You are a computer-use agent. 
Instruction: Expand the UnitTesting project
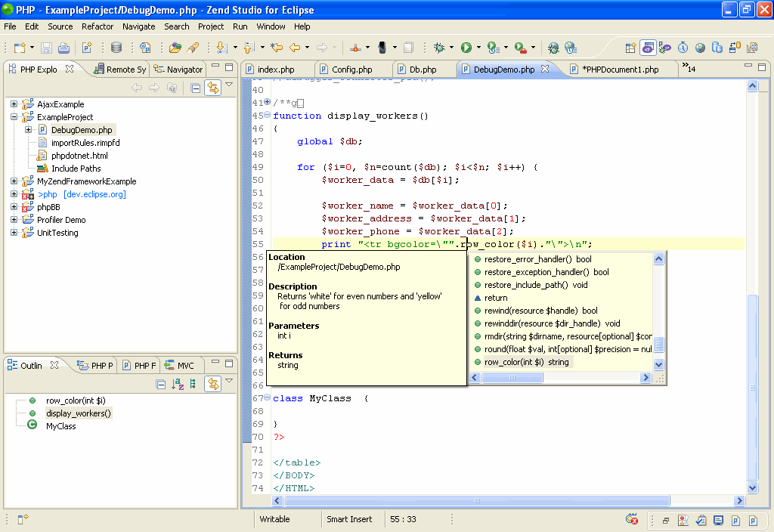14,233
